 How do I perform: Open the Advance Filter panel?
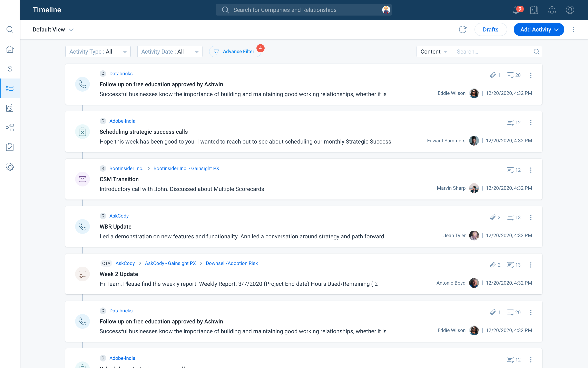(x=235, y=52)
